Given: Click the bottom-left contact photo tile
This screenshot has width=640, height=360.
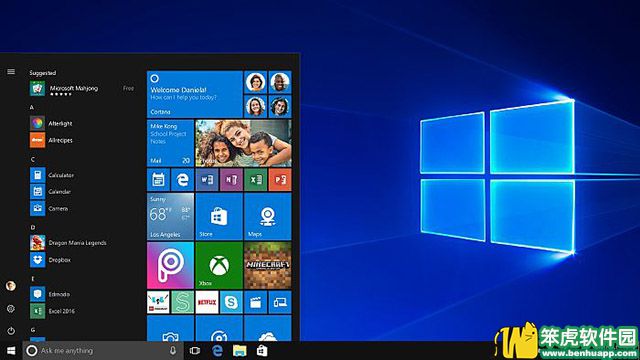Looking at the screenshot, I should point(256,107).
